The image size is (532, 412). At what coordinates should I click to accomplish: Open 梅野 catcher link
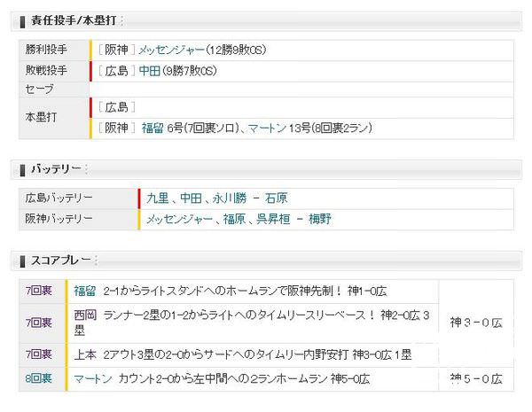[320, 220]
